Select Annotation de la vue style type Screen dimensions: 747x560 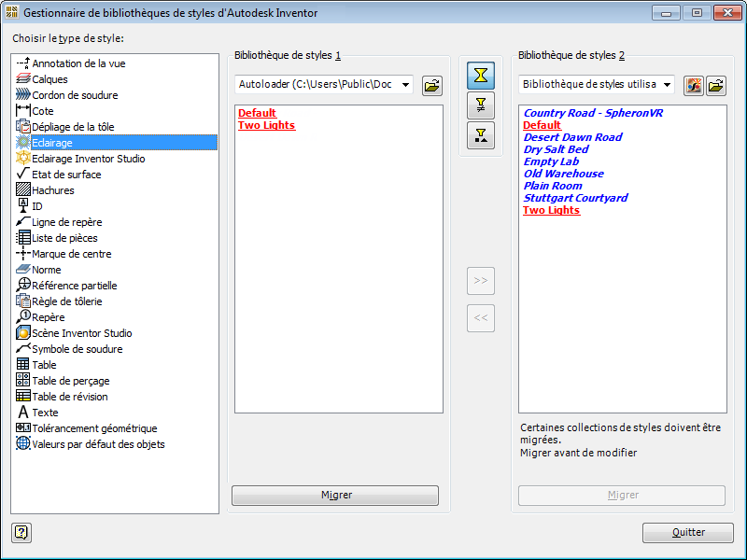tap(71, 63)
